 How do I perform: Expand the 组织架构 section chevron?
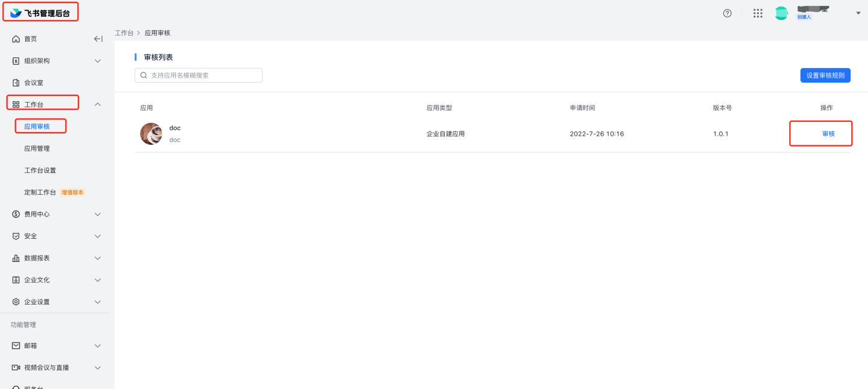[x=98, y=61]
